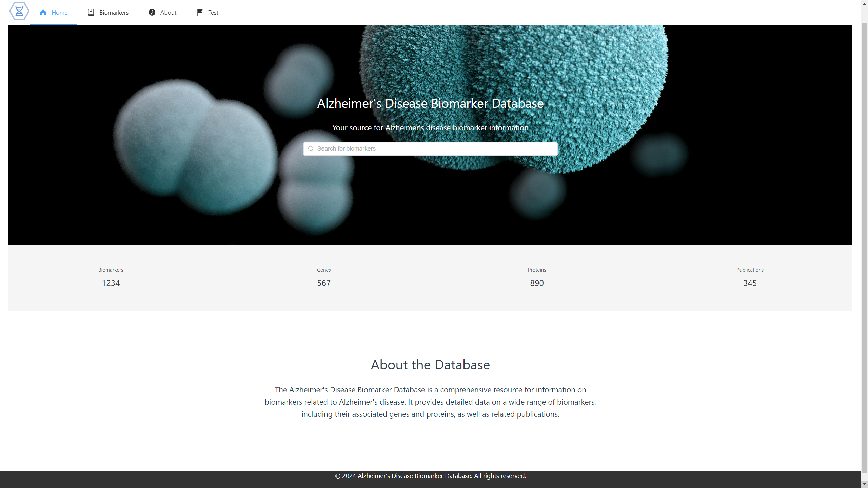Click the DNA hexagon logo
The image size is (868, 488).
coord(19,11)
